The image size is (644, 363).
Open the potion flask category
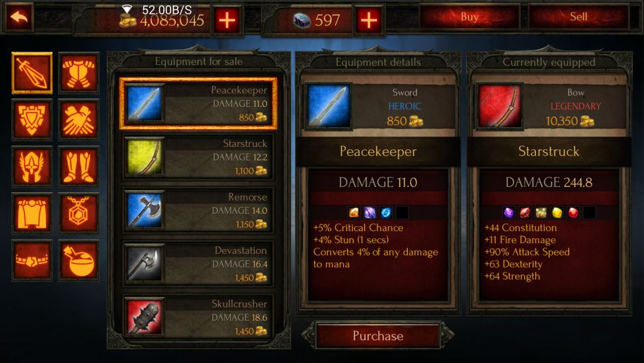79,260
